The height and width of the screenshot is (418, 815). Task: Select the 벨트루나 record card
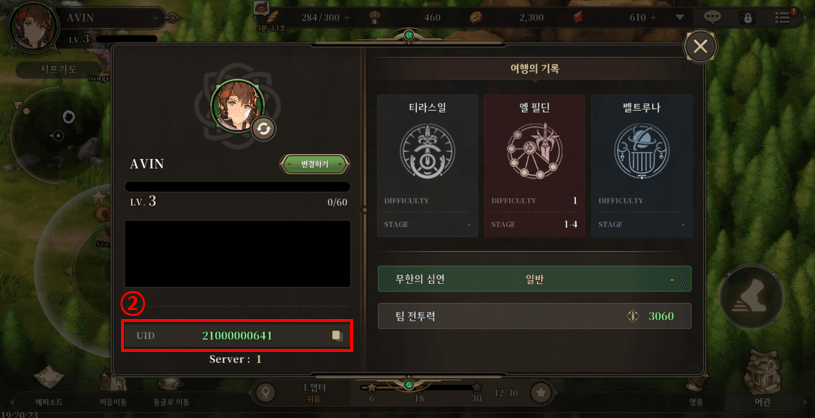click(641, 166)
